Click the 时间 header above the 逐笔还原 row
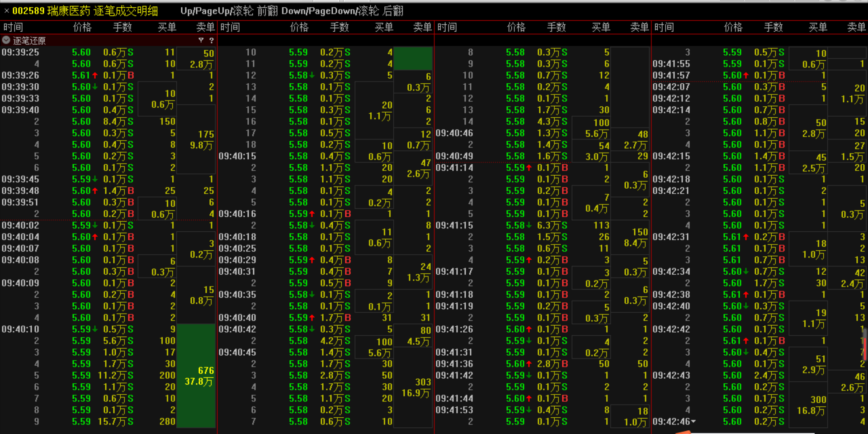The width and height of the screenshot is (868, 434). [13, 27]
